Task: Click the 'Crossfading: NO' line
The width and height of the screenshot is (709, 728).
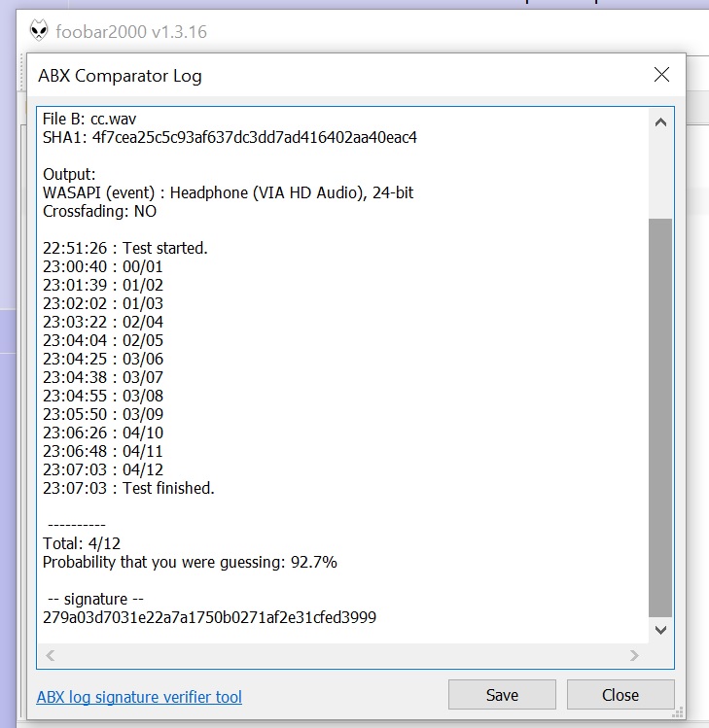Action: pos(99,211)
